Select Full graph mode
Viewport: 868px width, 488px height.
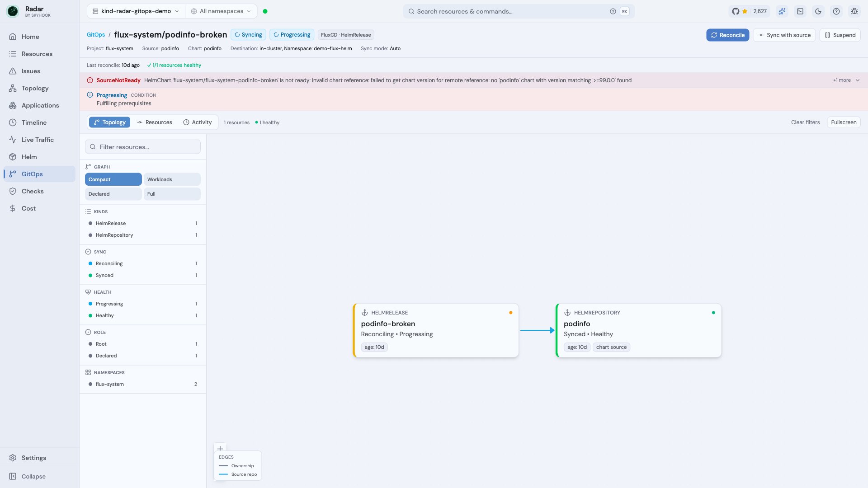point(172,194)
